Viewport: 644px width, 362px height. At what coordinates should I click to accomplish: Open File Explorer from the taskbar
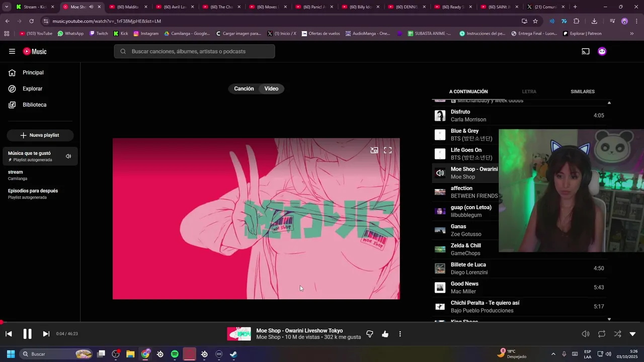tap(130, 354)
